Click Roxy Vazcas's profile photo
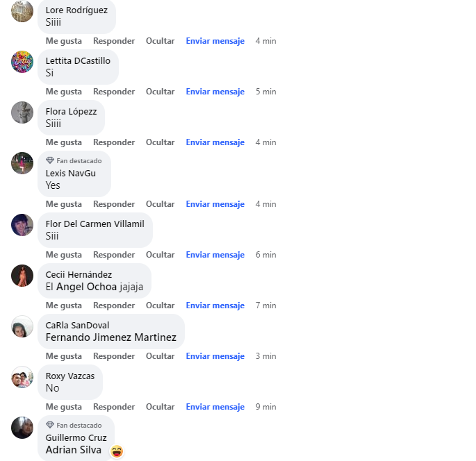The image size is (476, 461). [22, 377]
